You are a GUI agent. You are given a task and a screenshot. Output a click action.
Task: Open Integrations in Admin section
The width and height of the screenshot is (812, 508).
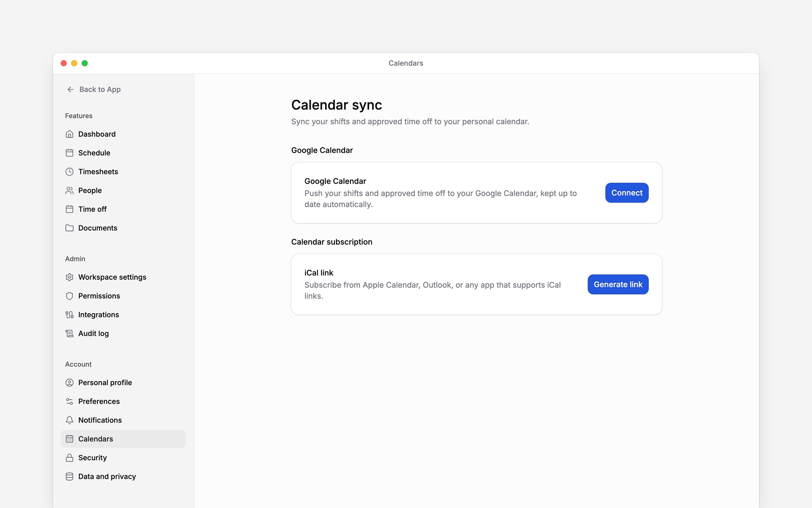123,315
